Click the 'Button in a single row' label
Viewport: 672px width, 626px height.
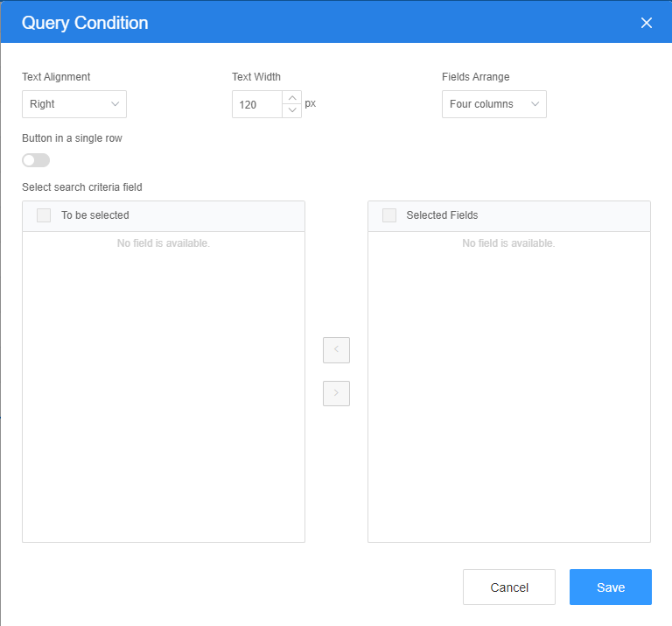pyautogui.click(x=72, y=138)
